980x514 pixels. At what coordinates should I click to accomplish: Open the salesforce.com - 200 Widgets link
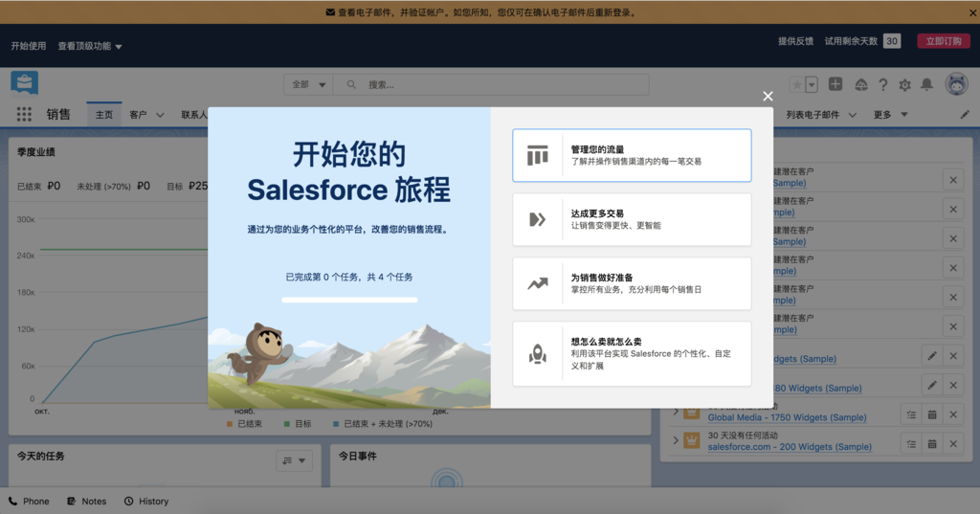pos(790,446)
